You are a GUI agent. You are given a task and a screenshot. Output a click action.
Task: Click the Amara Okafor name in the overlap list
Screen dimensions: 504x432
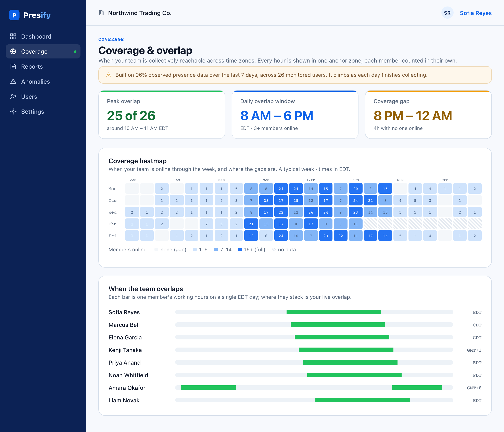[127, 388]
